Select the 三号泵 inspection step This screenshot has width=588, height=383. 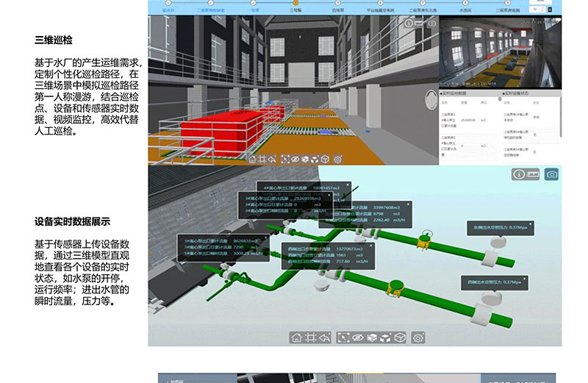[295, 11]
